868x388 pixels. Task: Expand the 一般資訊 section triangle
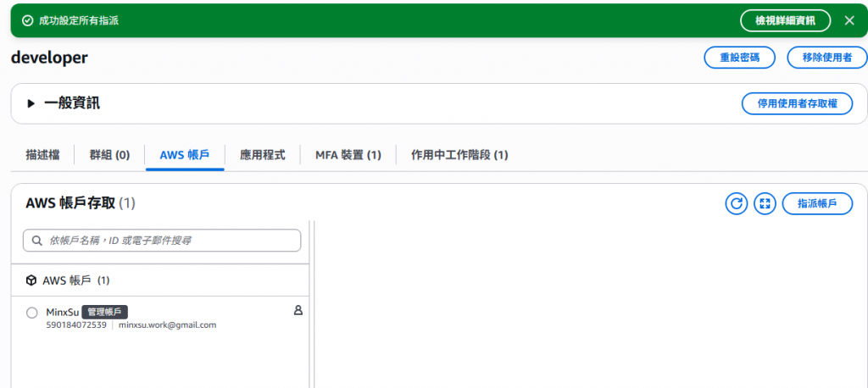(x=31, y=103)
